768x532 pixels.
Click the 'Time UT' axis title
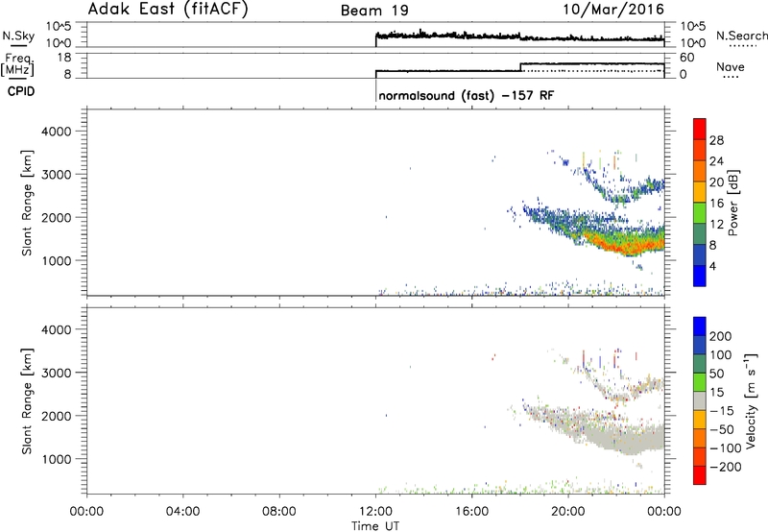(x=375, y=526)
